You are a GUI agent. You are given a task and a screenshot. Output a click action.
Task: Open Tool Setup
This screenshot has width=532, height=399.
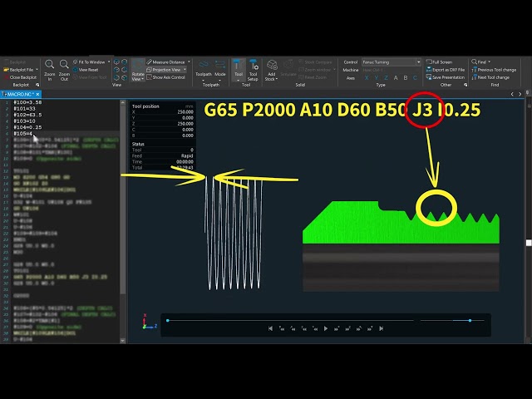tap(253, 71)
